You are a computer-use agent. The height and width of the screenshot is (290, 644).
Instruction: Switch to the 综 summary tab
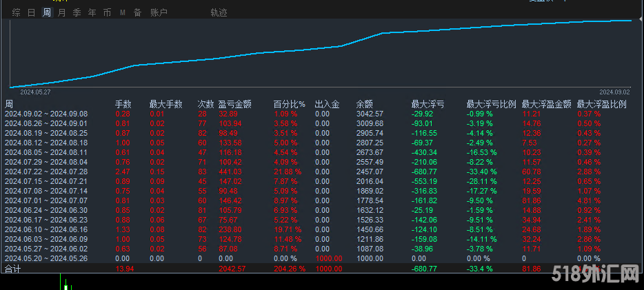click(17, 12)
